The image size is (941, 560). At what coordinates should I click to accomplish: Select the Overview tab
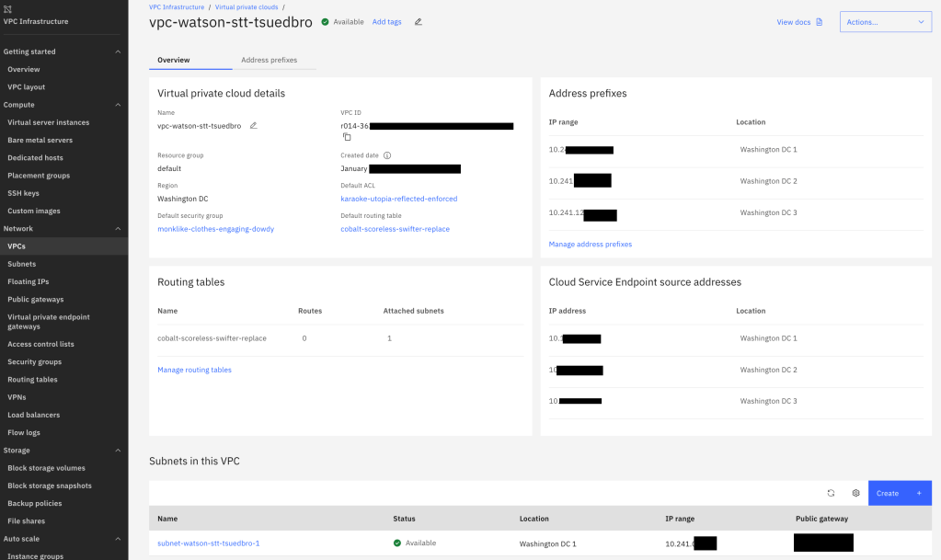(173, 60)
